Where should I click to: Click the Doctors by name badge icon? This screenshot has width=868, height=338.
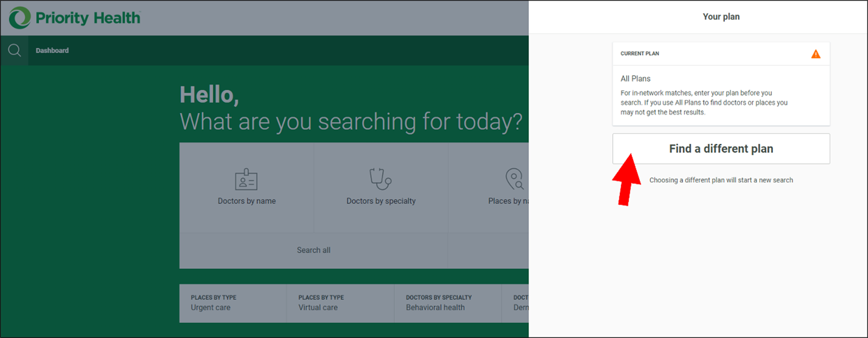(x=246, y=180)
